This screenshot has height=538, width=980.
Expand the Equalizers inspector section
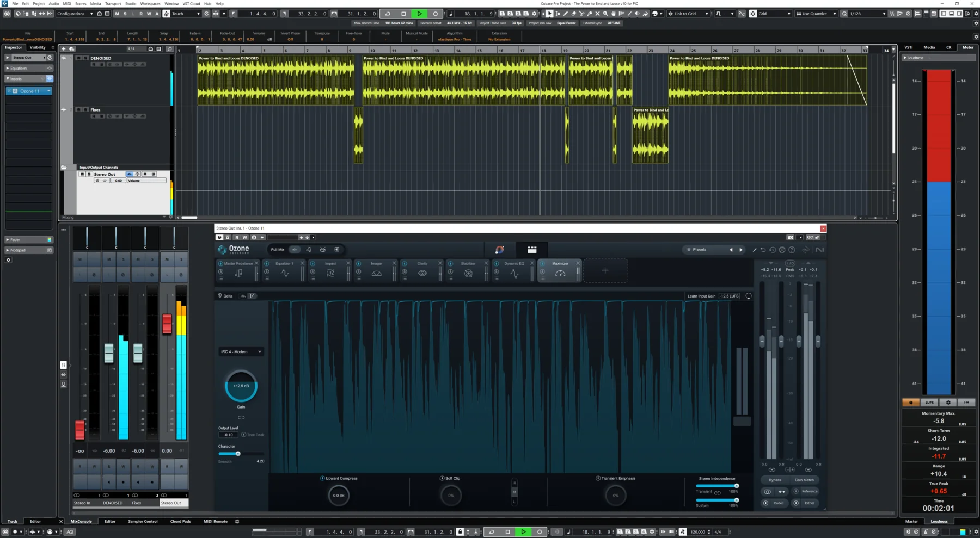point(20,68)
